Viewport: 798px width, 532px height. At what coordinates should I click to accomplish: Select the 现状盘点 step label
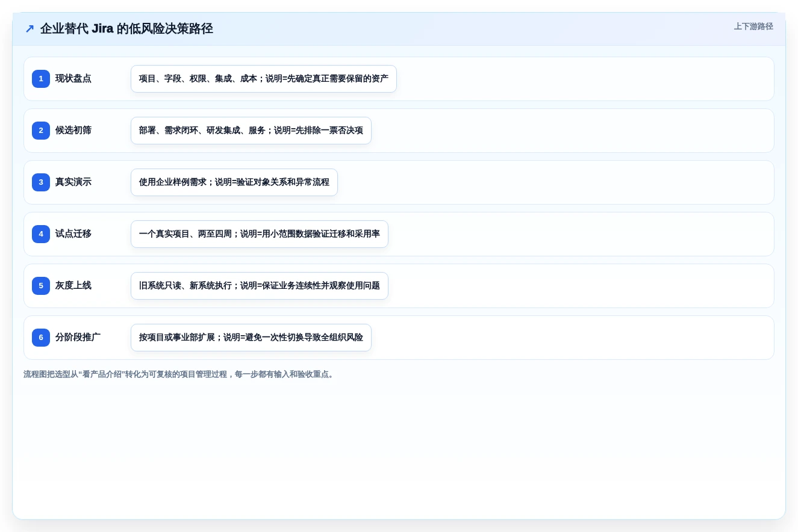(73, 79)
